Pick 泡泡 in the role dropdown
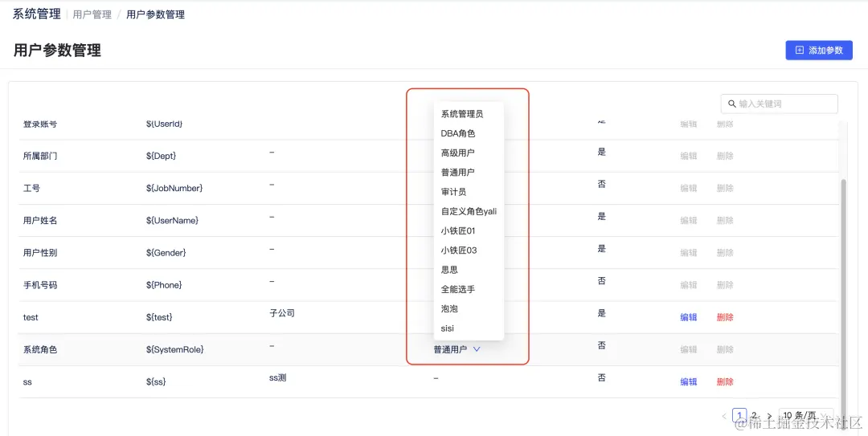Viewport: 868px width, 436px height. click(x=449, y=309)
